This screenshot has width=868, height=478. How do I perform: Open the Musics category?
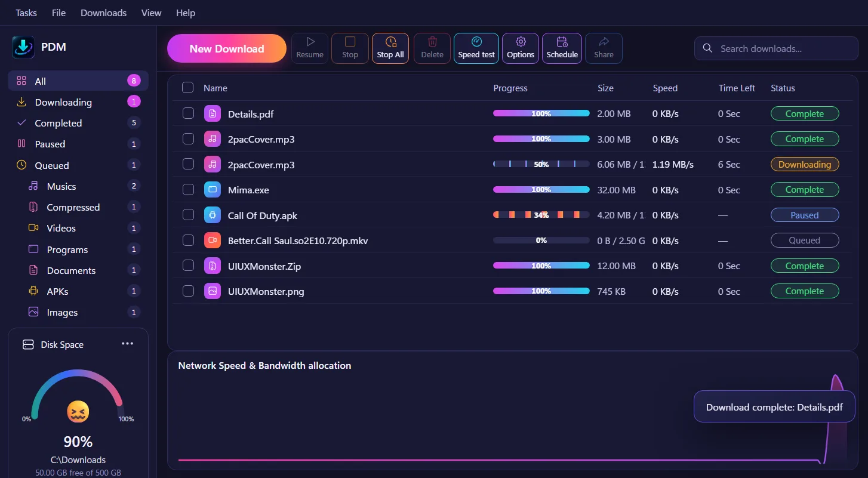click(x=84, y=186)
